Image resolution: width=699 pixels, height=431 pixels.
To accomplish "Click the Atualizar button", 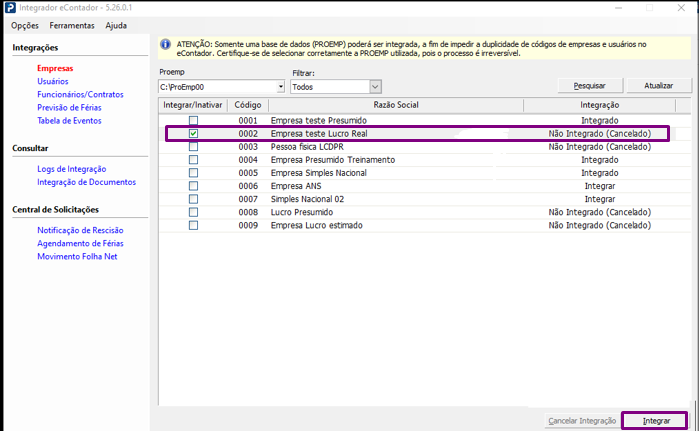I will [x=660, y=85].
